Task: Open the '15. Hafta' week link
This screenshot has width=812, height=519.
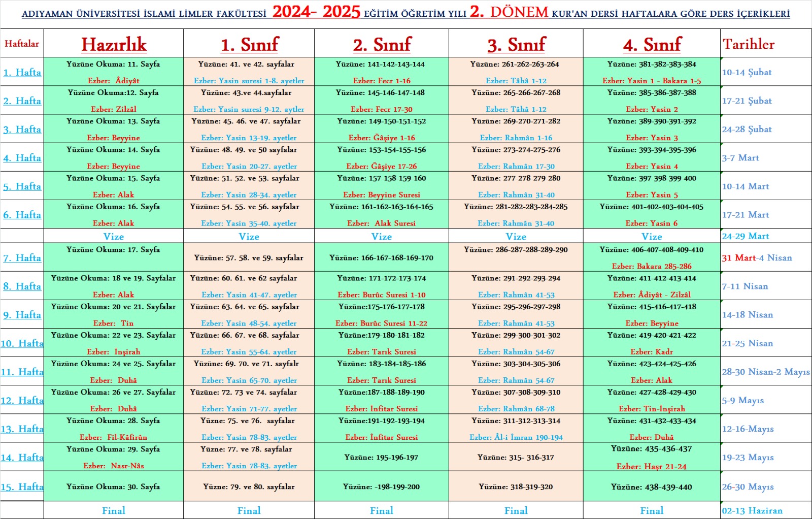Action: (x=22, y=486)
